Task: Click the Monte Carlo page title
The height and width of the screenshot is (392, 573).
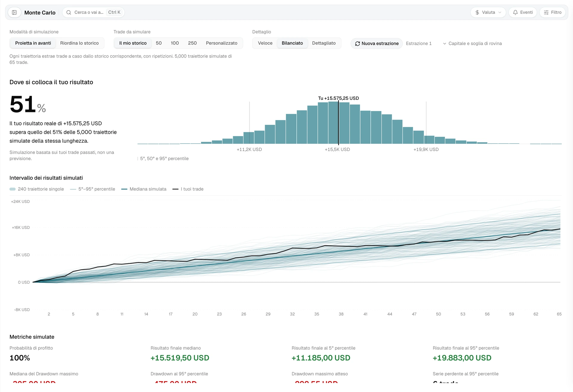Action: (40, 13)
